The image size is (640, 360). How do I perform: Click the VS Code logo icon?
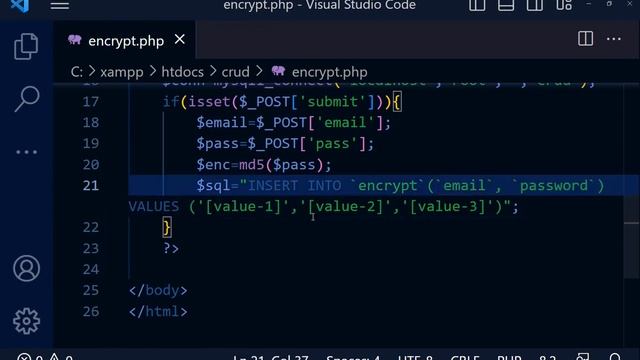point(20,5)
